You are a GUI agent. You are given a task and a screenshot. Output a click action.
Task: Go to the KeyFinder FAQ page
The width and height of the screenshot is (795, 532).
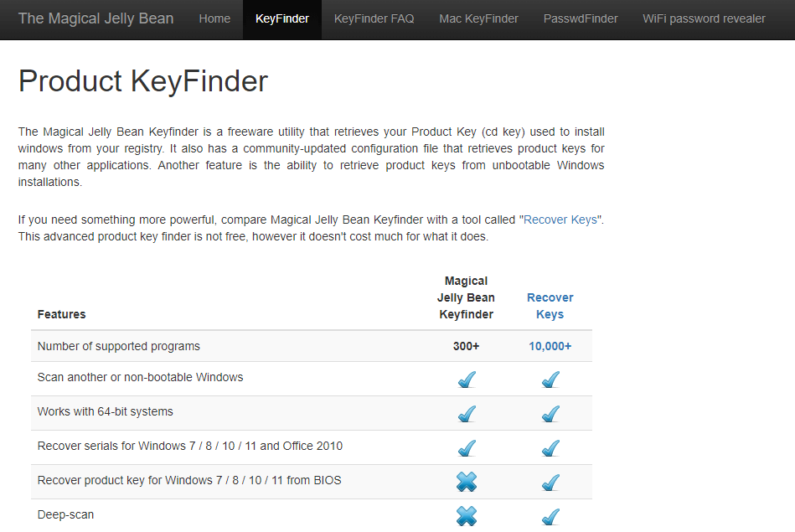tap(374, 18)
